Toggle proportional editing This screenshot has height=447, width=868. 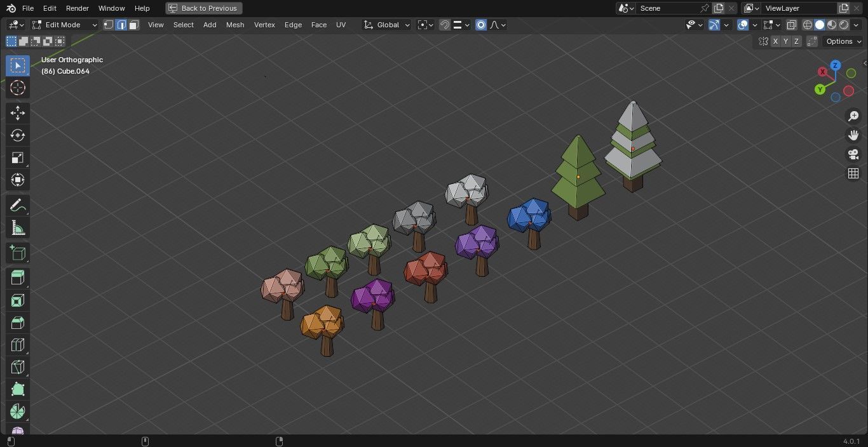tap(481, 25)
